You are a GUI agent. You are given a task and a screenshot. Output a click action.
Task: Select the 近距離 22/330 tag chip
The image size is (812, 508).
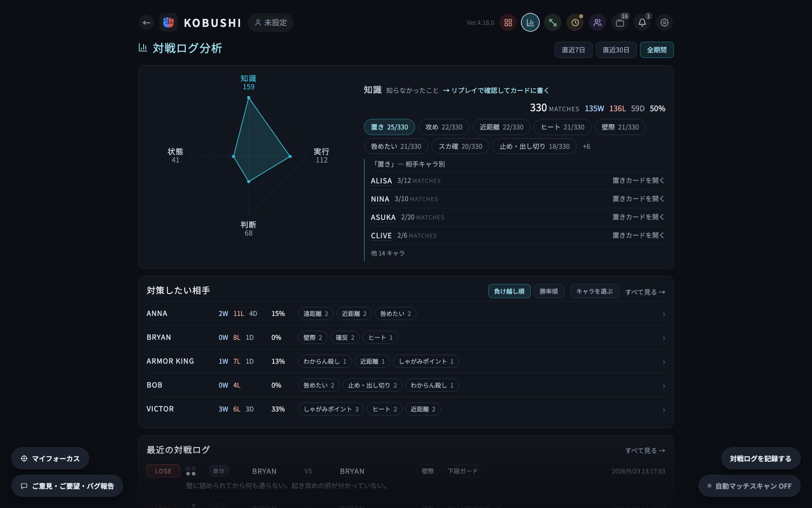pos(501,127)
